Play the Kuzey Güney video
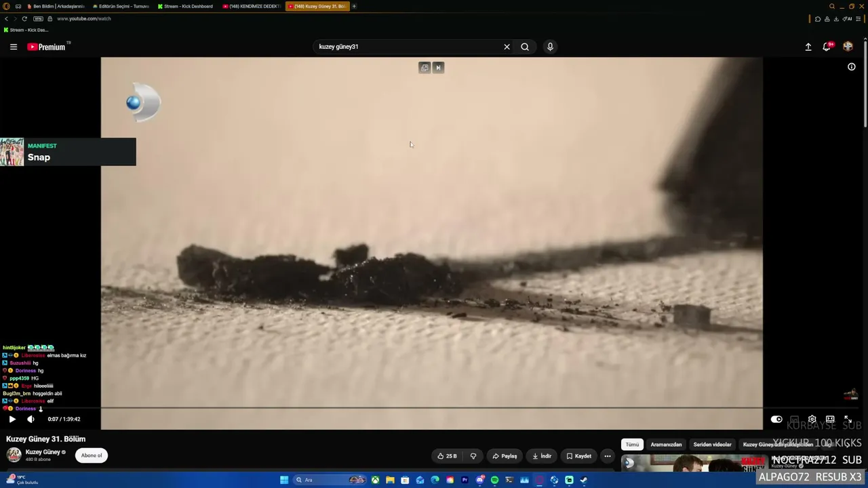Image resolution: width=868 pixels, height=488 pixels. point(12,420)
